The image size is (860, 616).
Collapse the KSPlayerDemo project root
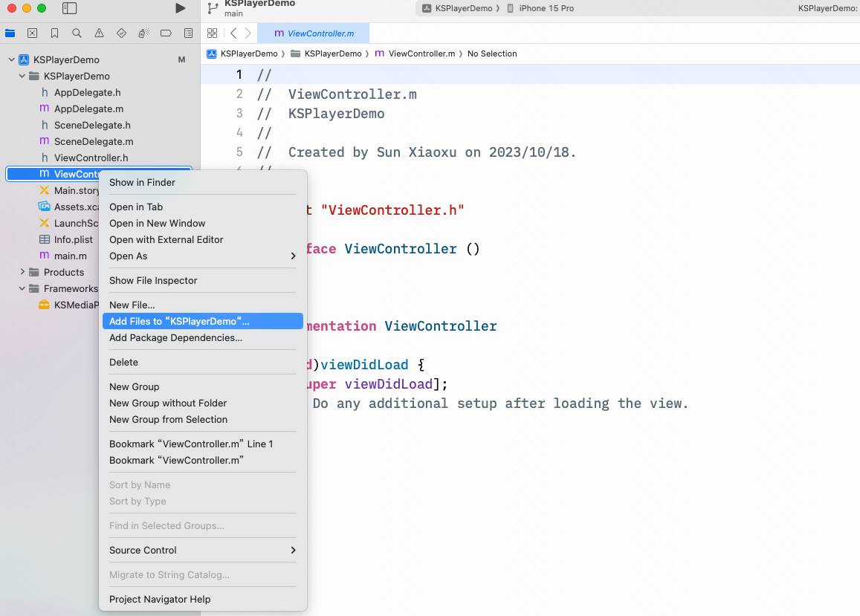(x=11, y=59)
